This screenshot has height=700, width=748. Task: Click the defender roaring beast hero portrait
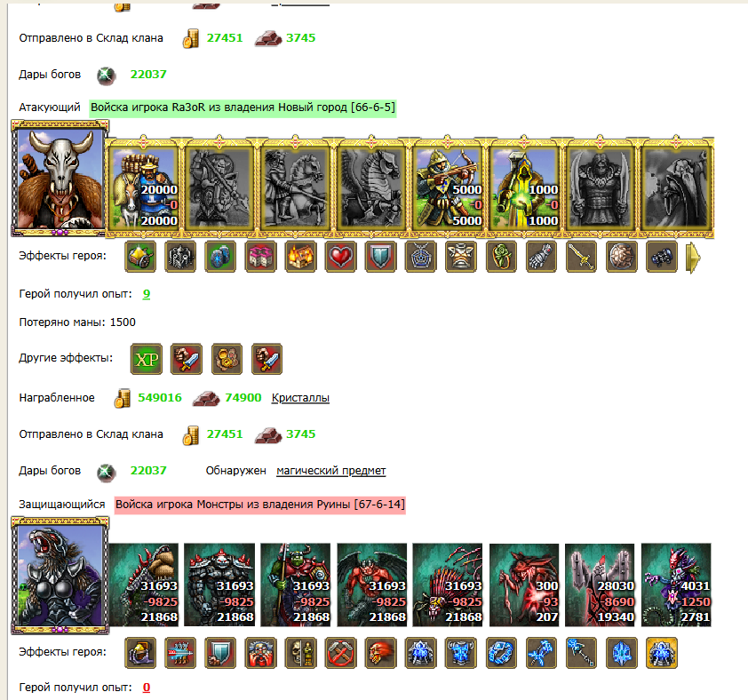(60, 576)
